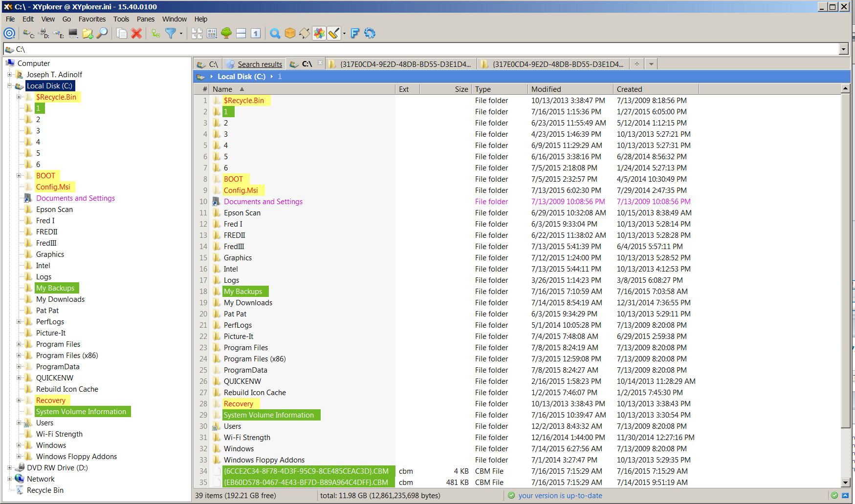Sort by Type column header

pos(500,89)
